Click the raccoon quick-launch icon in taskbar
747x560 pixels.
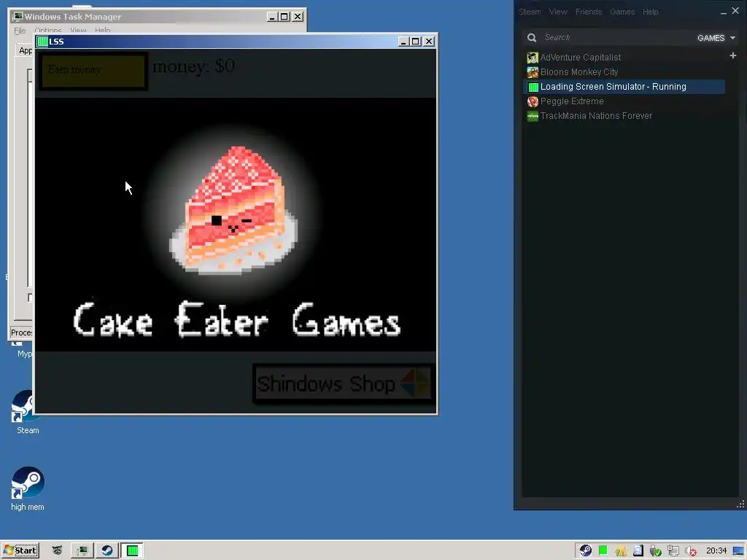(x=57, y=551)
